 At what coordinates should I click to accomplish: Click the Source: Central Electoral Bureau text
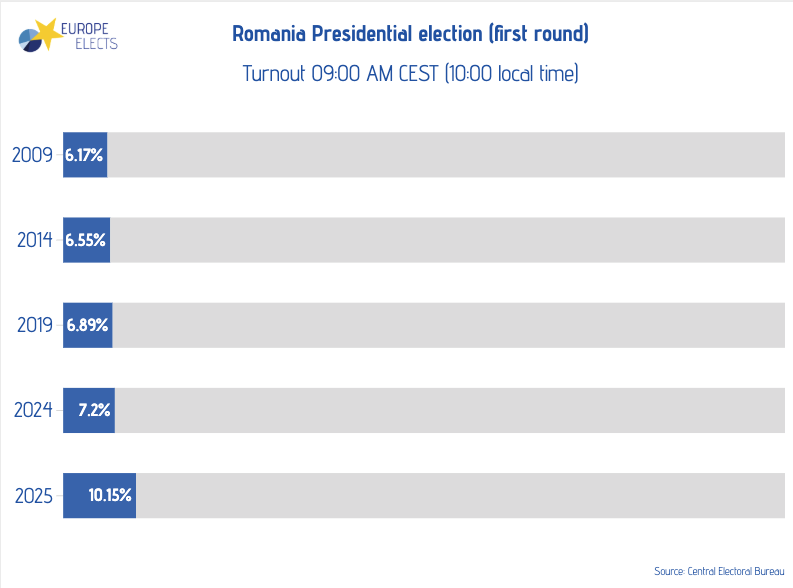pos(719,571)
